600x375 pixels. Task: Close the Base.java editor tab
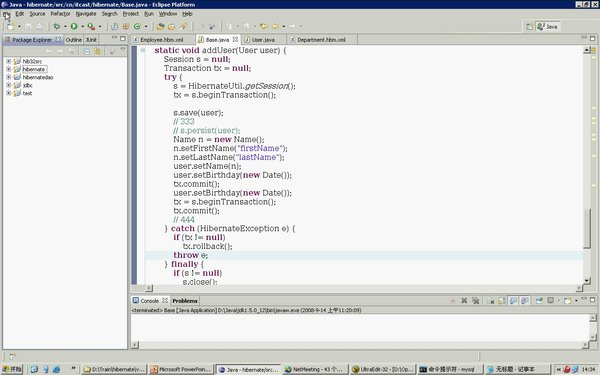(x=235, y=39)
